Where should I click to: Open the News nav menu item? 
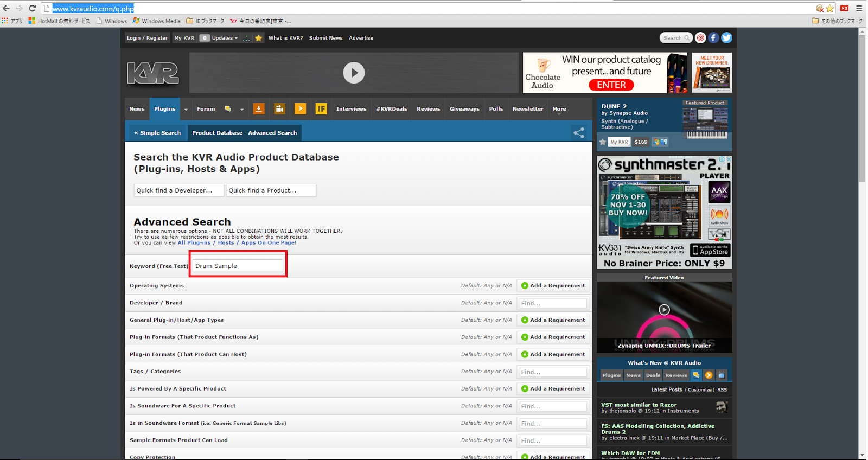click(137, 109)
